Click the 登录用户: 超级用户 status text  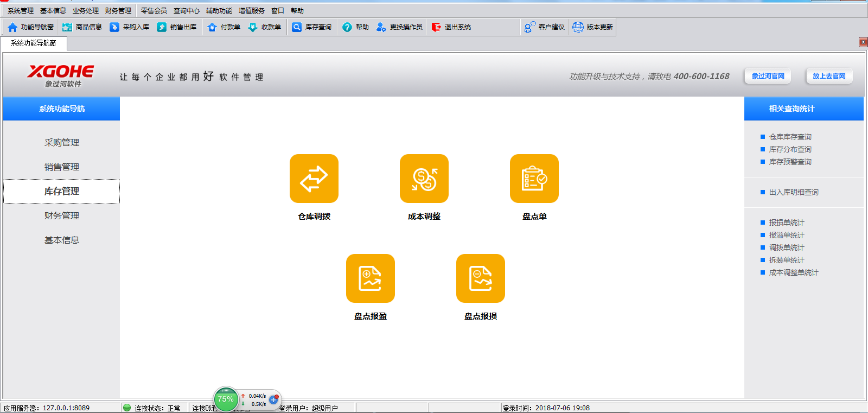tap(308, 408)
